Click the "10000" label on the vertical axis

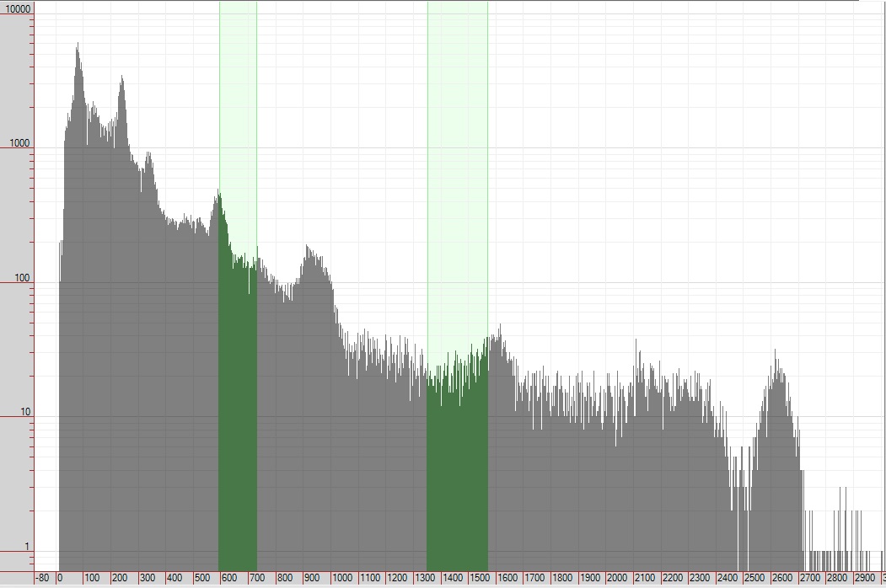point(19,9)
